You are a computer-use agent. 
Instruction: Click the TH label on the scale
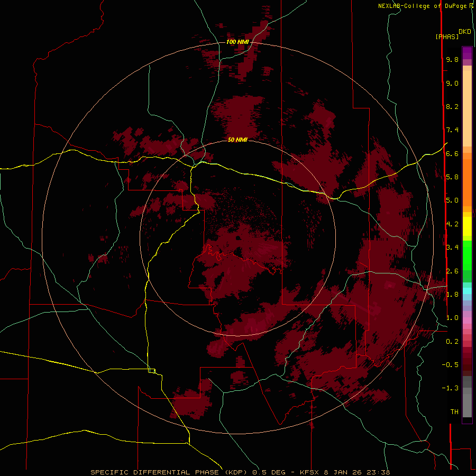click(x=454, y=412)
